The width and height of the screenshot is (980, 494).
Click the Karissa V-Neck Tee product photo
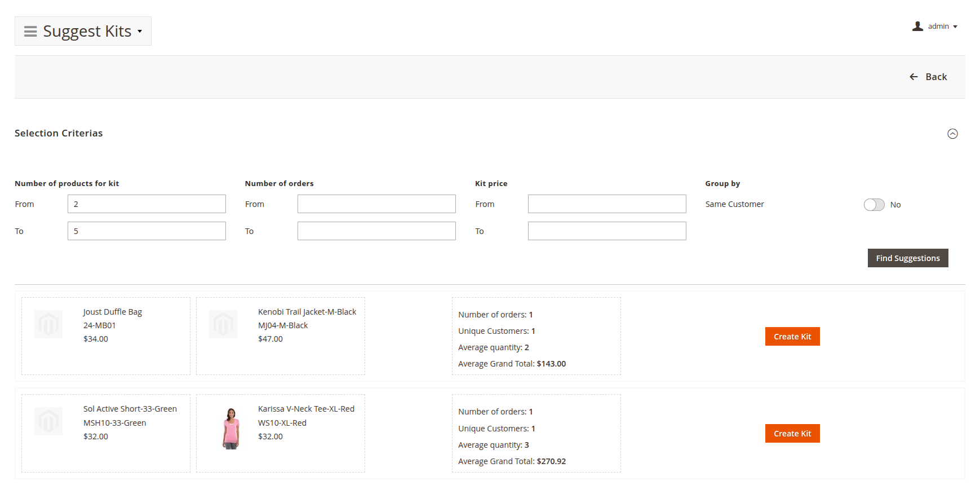click(x=231, y=429)
